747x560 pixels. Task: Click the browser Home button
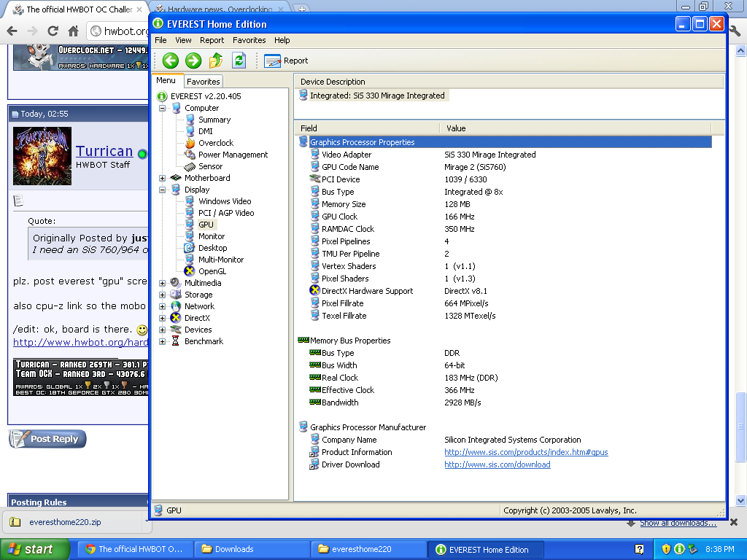click(73, 31)
